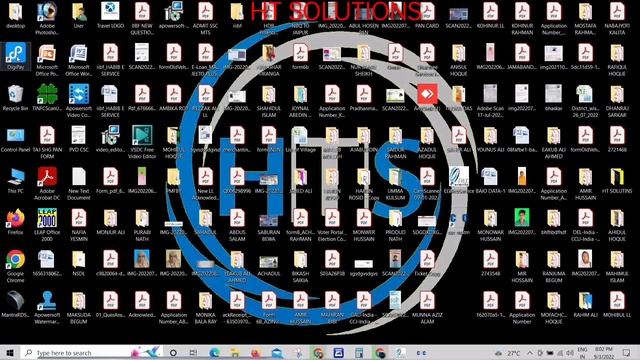640x360 pixels.
Task: Select the NAFIA YESMIN PDF file
Action: (x=78, y=224)
